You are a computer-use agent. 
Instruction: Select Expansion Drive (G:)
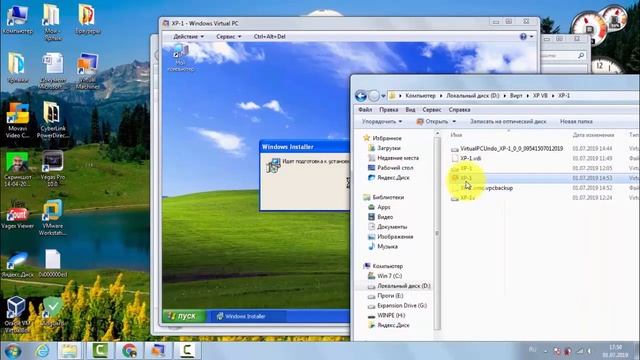coord(397,305)
